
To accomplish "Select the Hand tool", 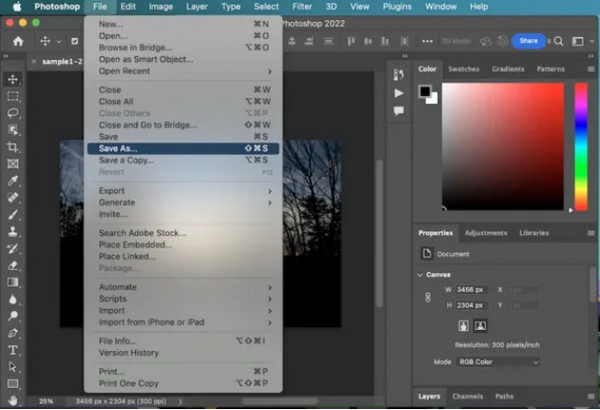I will (13, 400).
